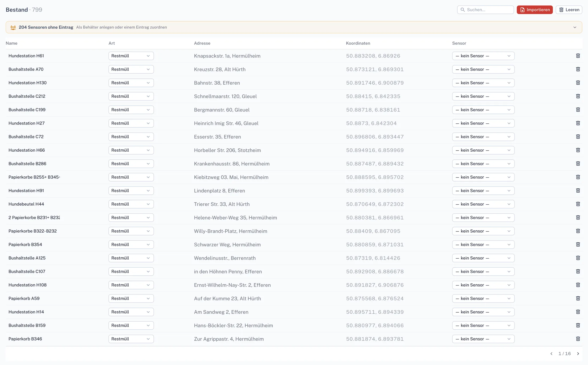
Task: Focus the Suchen search field
Action: point(485,10)
